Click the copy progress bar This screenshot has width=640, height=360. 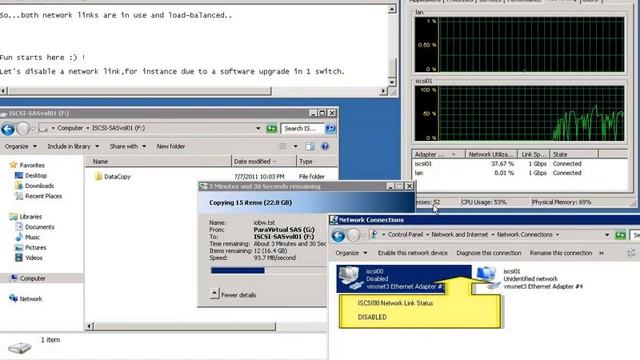268,270
